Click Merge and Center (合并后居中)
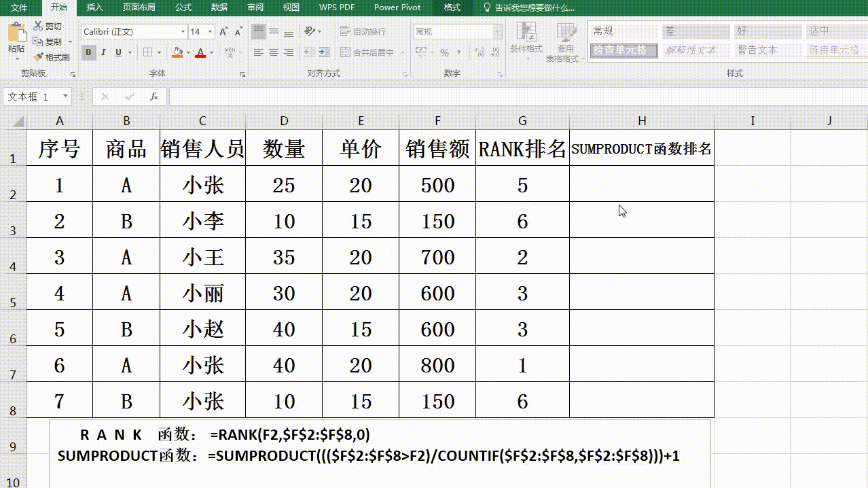 point(368,52)
